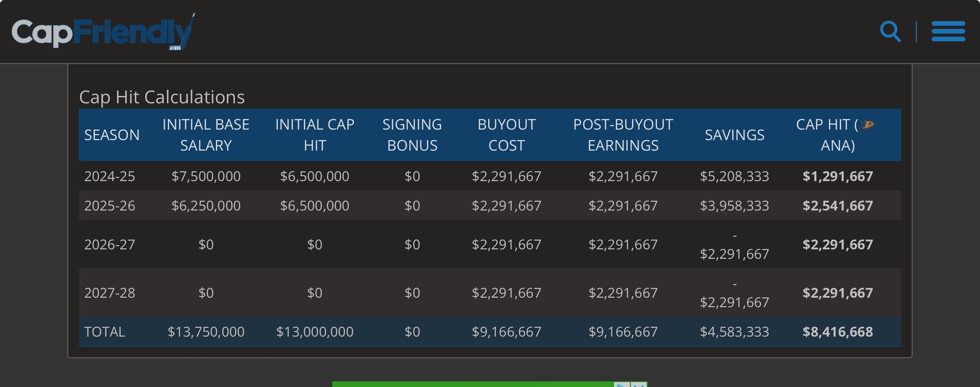Screen dimensions: 980x387
Task: Open the hamburger navigation menu
Action: click(948, 32)
